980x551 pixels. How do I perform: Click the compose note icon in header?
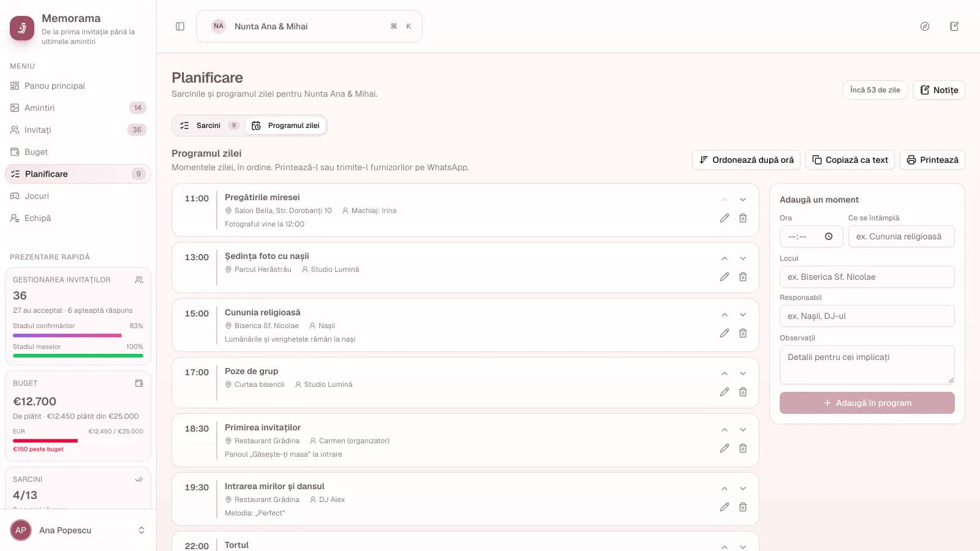coord(954,26)
